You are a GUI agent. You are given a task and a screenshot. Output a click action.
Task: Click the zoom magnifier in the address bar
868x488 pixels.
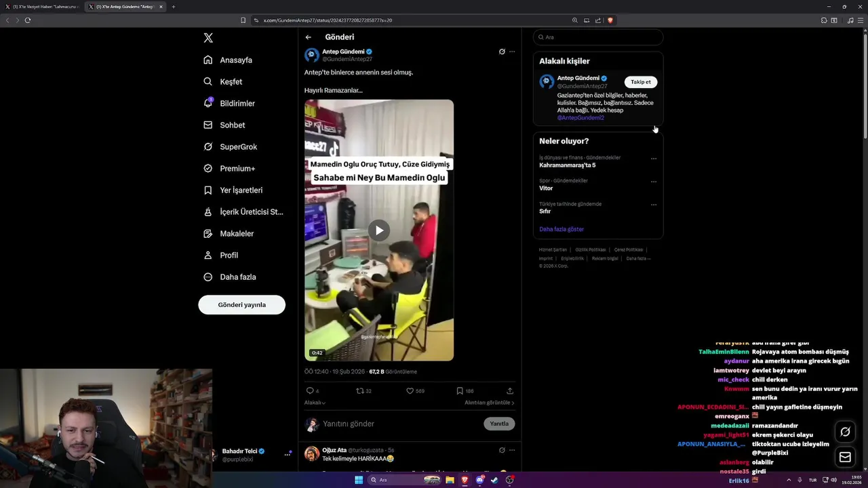click(575, 20)
